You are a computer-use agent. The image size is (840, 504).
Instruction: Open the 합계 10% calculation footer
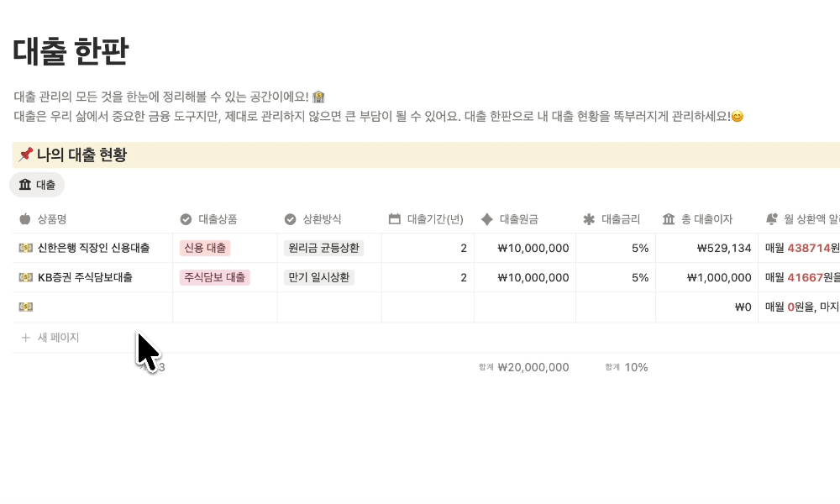coord(627,367)
